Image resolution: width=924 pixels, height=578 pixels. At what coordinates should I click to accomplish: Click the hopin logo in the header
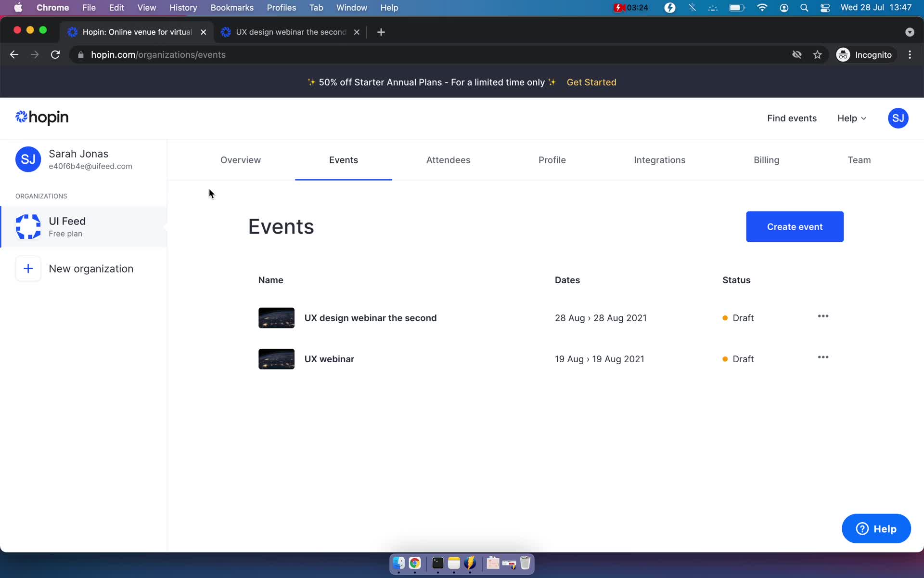[x=42, y=118]
